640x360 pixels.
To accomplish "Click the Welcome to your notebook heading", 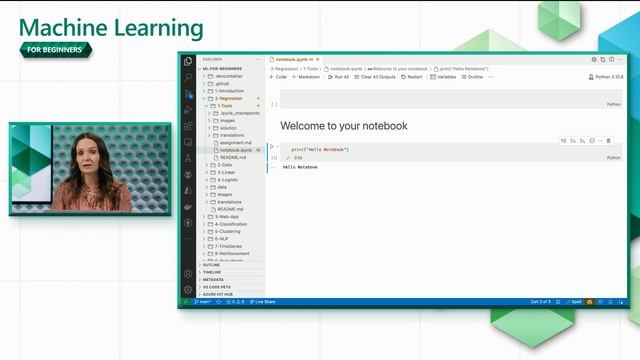I will coord(344,126).
